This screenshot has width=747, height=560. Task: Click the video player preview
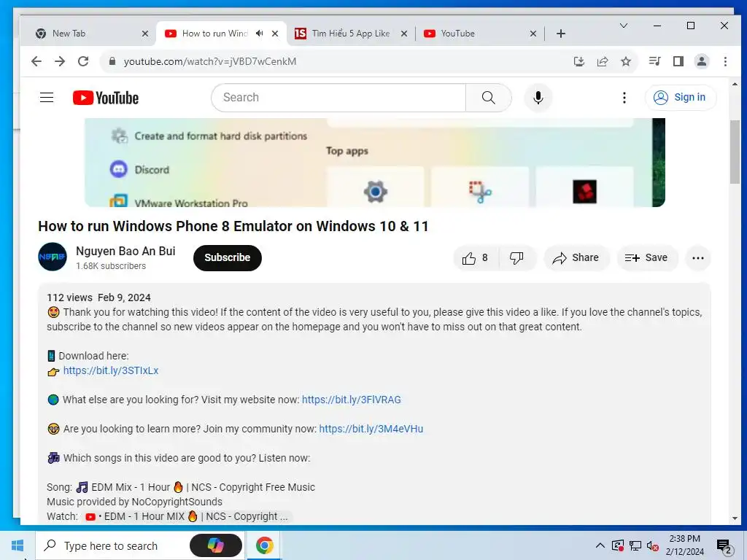(x=374, y=163)
